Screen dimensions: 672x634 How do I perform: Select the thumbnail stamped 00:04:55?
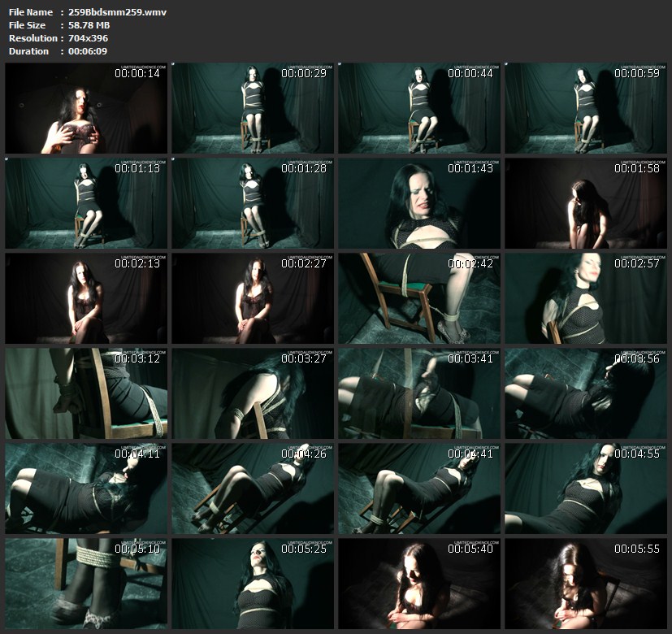(x=586, y=489)
